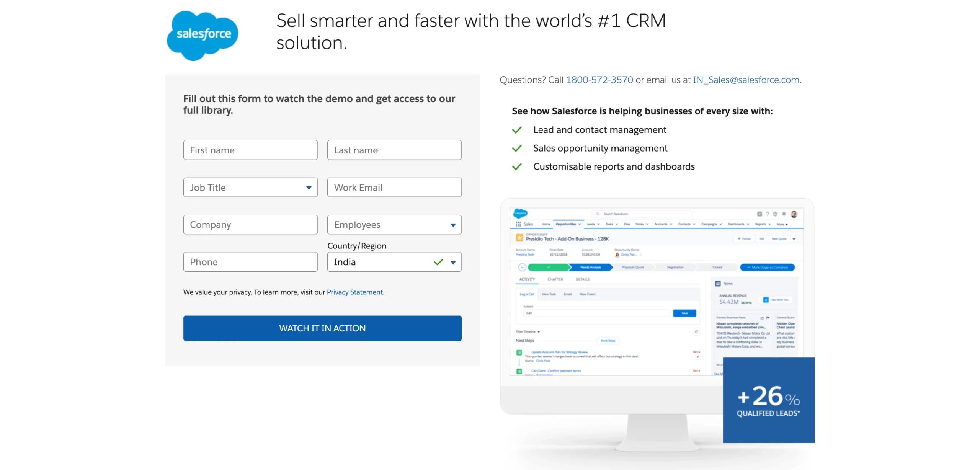
Task: Open the Job Title dropdown
Action: click(x=250, y=187)
